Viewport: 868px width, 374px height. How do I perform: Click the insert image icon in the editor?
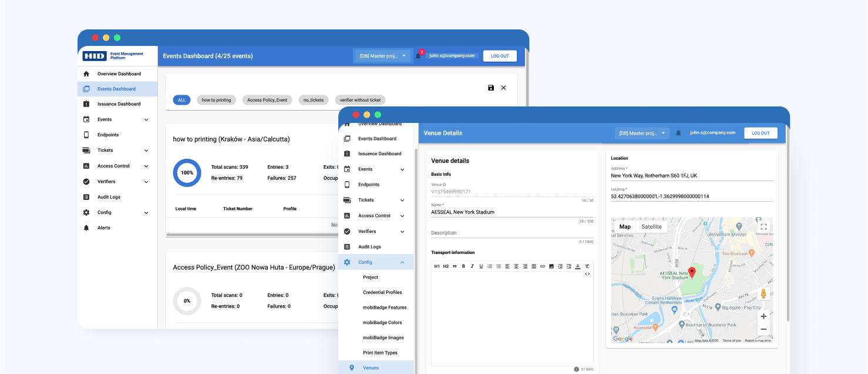[x=551, y=266]
